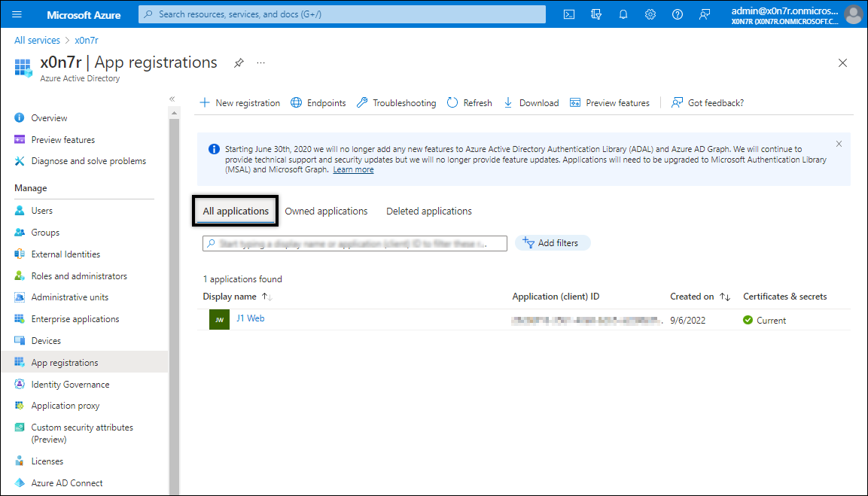Screen dimensions: 868x496
Task: Open the J1 Web application link
Action: pos(251,318)
